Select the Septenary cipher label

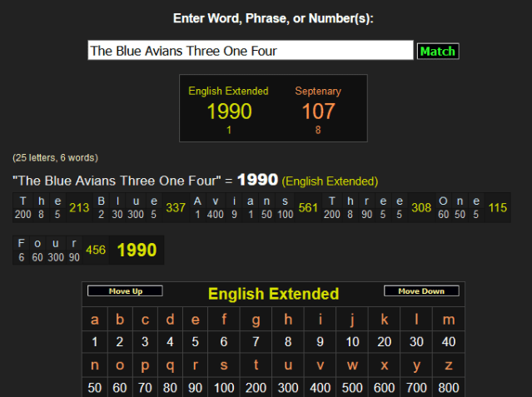[318, 91]
